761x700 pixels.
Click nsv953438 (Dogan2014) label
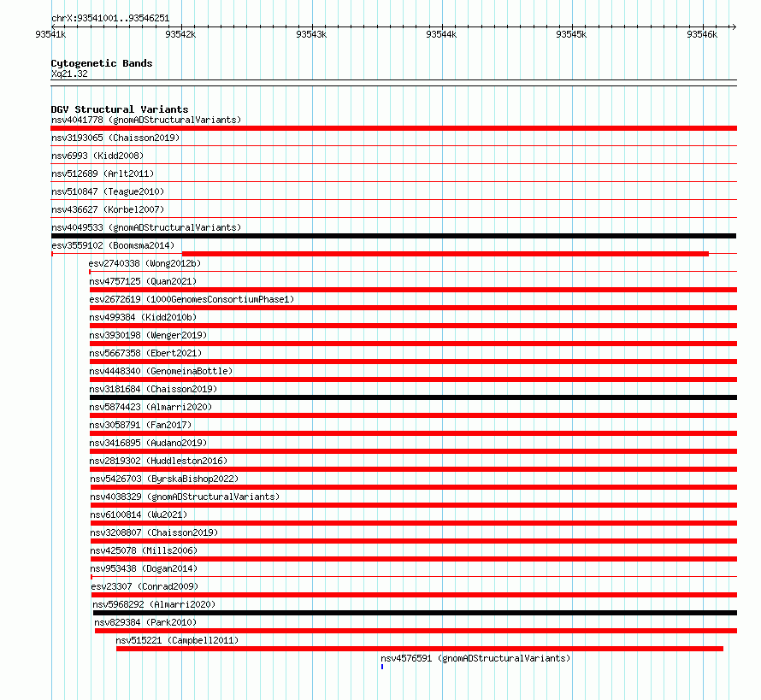tap(145, 568)
